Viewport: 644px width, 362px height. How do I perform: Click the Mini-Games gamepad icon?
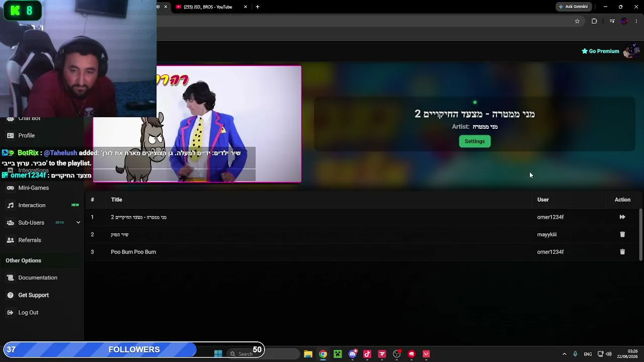pyautogui.click(x=10, y=188)
